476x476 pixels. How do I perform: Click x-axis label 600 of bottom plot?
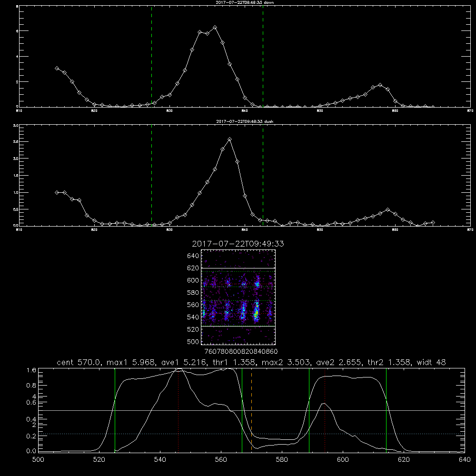(x=343, y=460)
